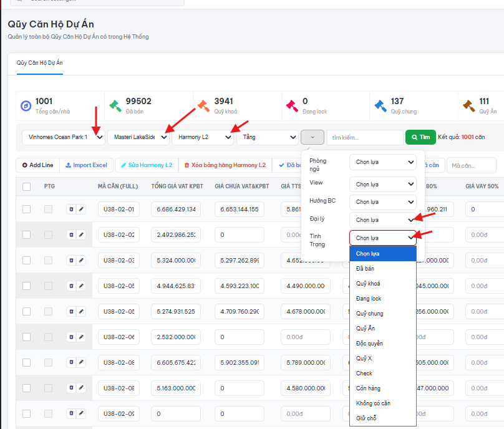Click Xóa bảng hàng Harmony L2 button
Screen dimensions: 504x429
(225, 165)
